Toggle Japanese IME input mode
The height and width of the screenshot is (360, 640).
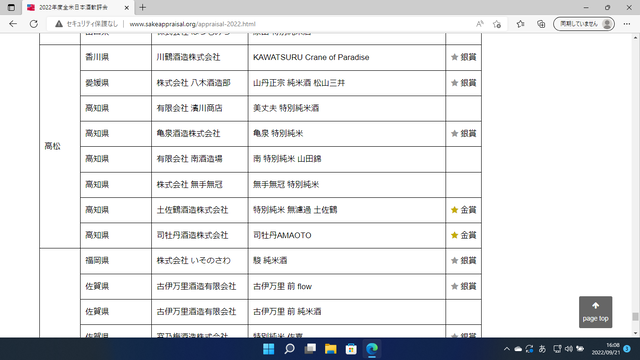pos(542,349)
